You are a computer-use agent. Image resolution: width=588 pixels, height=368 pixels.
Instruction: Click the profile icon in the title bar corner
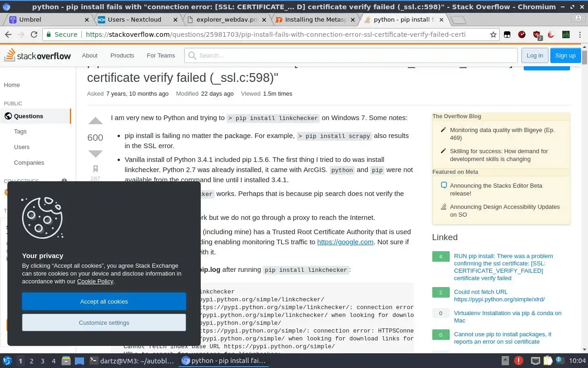[578, 18]
